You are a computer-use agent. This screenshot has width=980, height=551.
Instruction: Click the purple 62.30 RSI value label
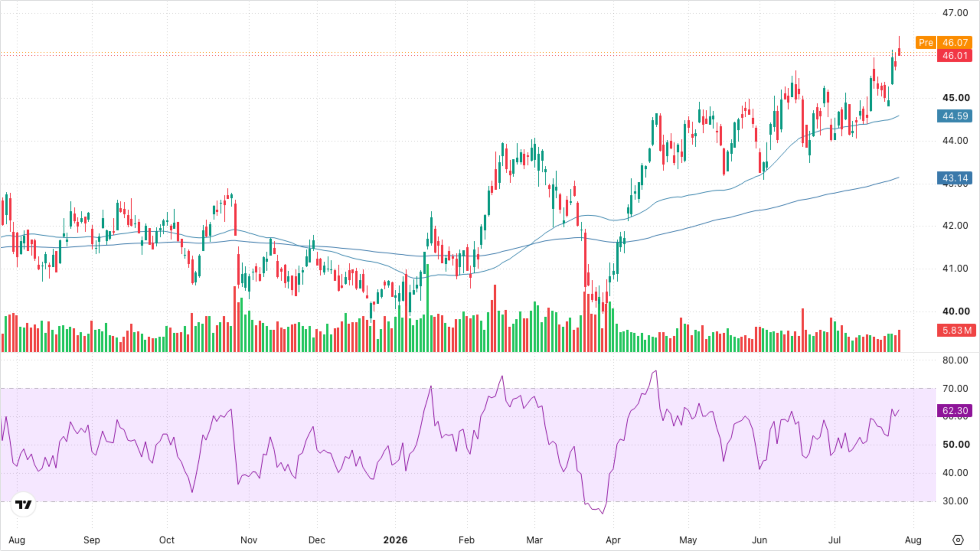coord(955,411)
